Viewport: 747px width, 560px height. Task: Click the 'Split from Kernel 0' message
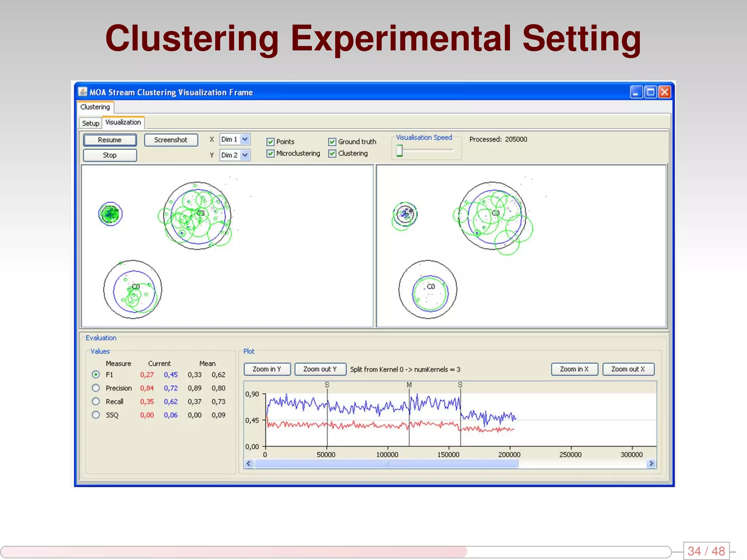pyautogui.click(x=405, y=369)
